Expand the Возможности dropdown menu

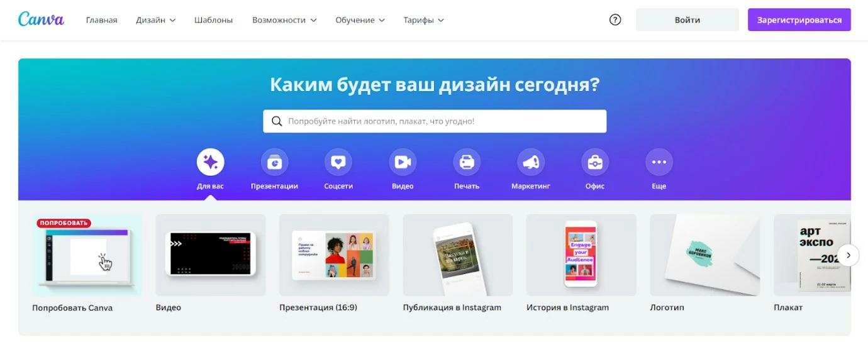pyautogui.click(x=284, y=20)
